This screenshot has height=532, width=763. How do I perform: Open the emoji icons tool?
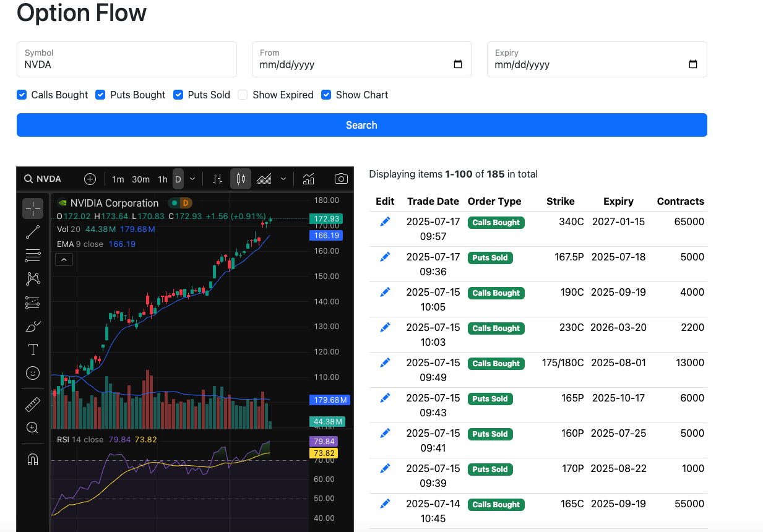click(33, 373)
